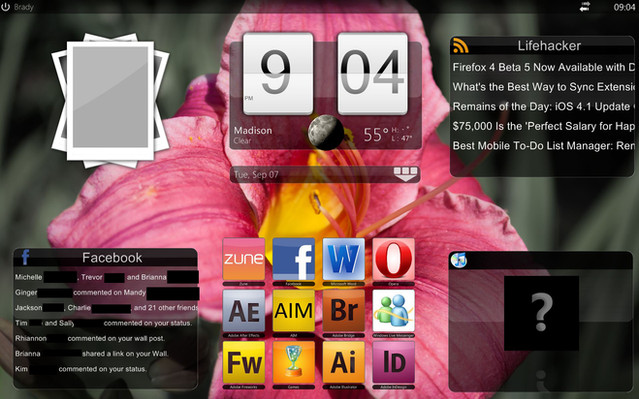639x399 pixels.
Task: Click the swap arrows icon in top bar
Action: click(585, 7)
